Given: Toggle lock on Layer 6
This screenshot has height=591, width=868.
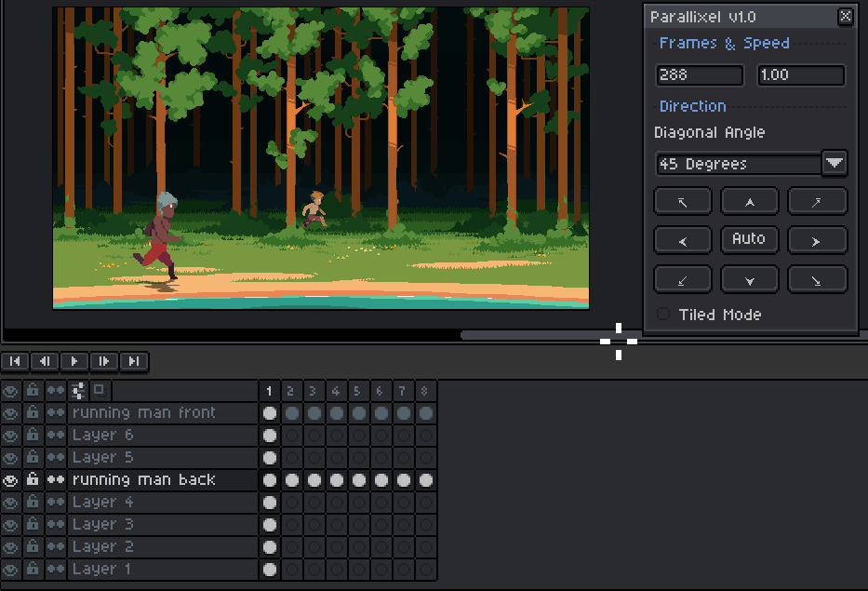Looking at the screenshot, I should (x=33, y=435).
